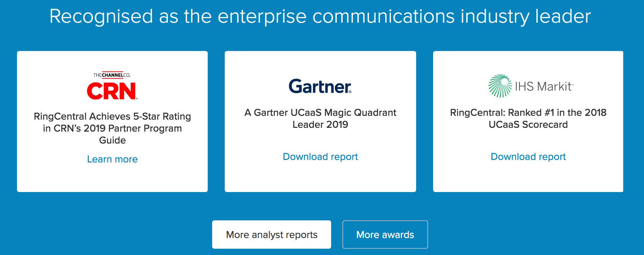644x255 pixels.
Task: Click the IHS Markit wordmark
Action: [x=544, y=86]
